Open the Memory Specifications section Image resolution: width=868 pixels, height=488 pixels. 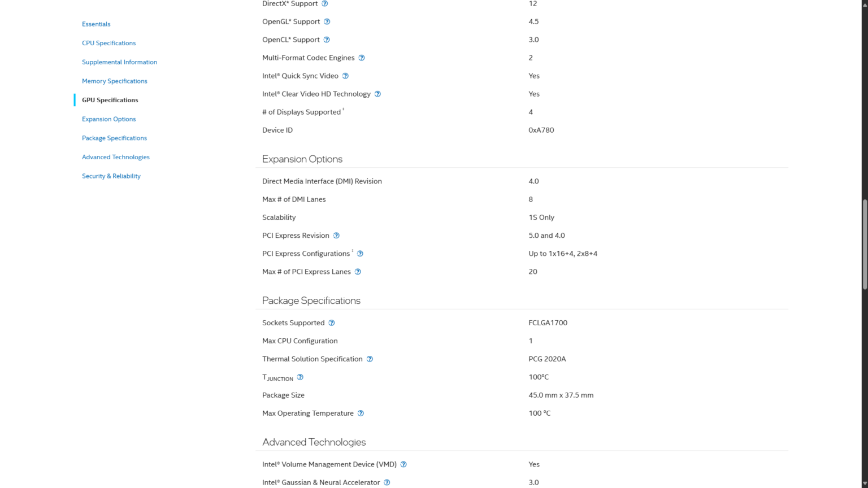point(115,81)
